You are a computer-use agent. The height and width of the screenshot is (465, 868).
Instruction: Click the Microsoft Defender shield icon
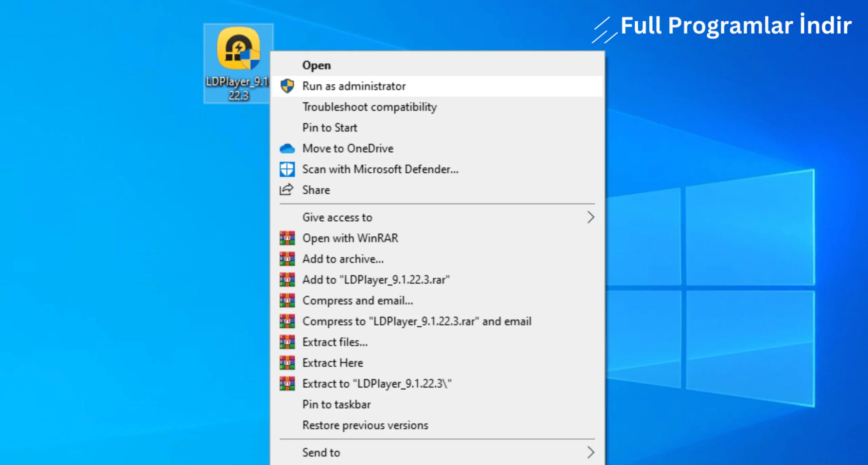(x=287, y=169)
